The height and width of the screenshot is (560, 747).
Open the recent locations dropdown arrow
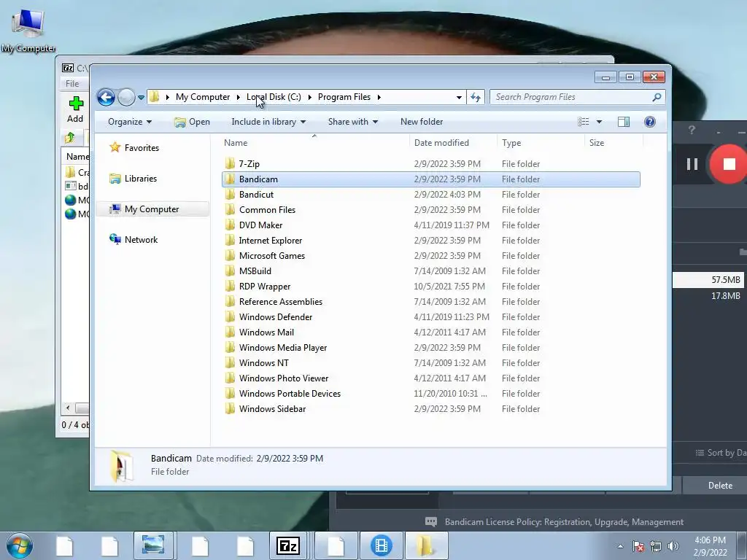[141, 98]
